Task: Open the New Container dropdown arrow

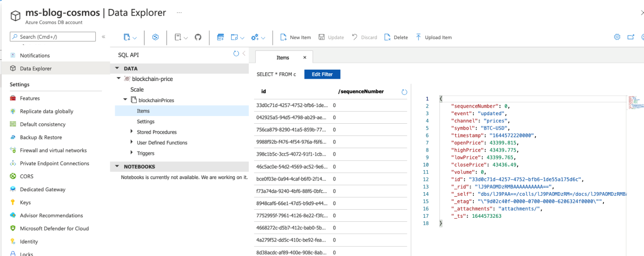Action: click(x=135, y=38)
